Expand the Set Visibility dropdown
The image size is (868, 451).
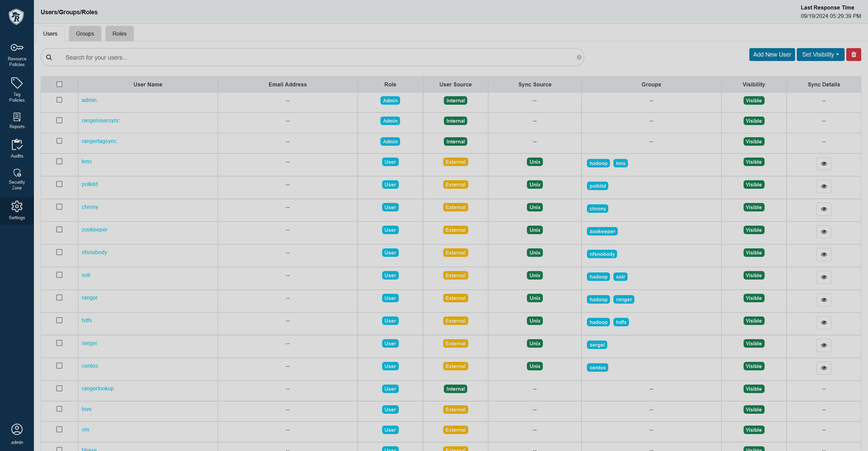click(x=820, y=54)
